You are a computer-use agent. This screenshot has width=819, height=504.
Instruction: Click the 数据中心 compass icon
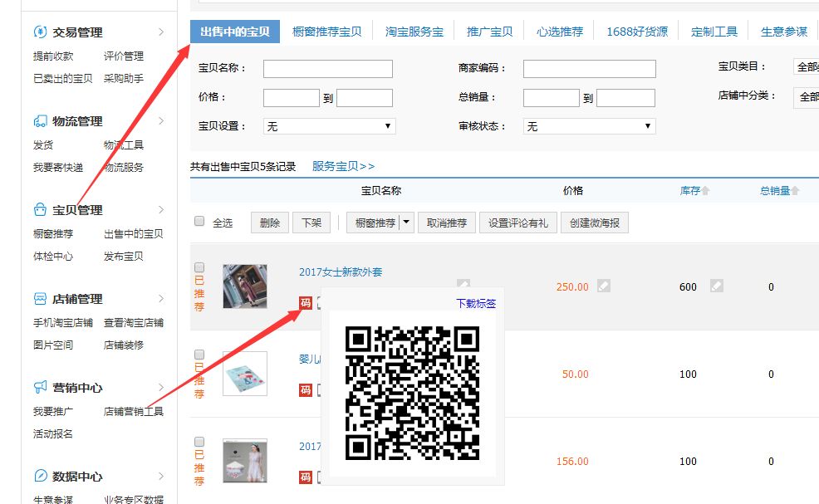[40, 476]
